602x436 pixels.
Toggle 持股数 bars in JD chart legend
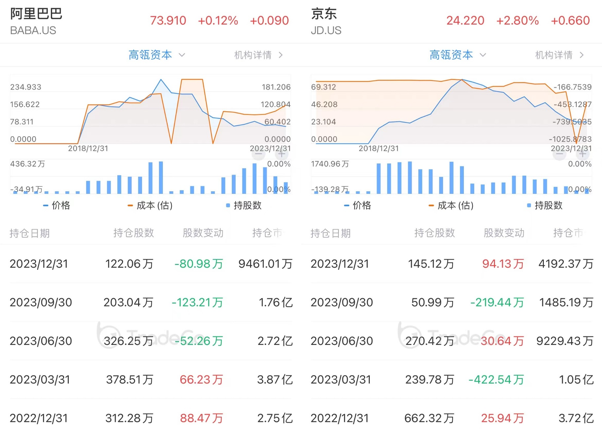click(x=544, y=205)
